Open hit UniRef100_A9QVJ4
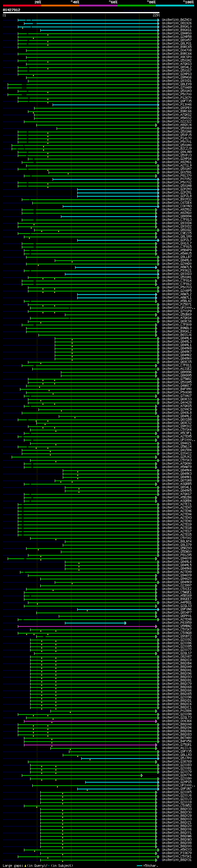Image resolution: width=197 pixels, height=868 pixels. (176, 125)
